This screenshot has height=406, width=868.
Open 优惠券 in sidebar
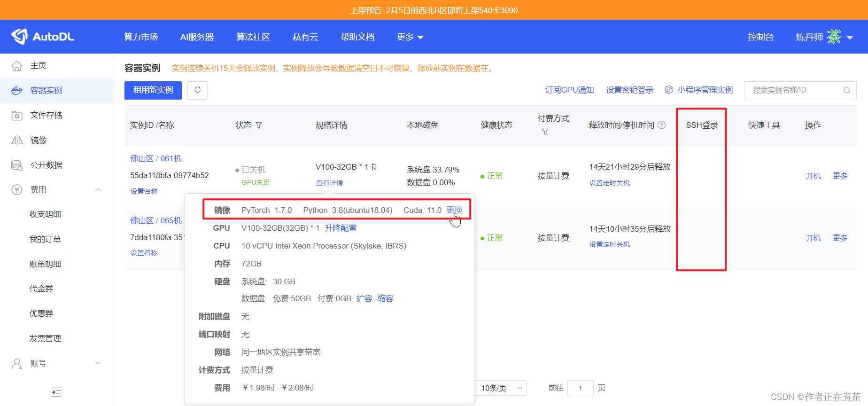(x=41, y=314)
